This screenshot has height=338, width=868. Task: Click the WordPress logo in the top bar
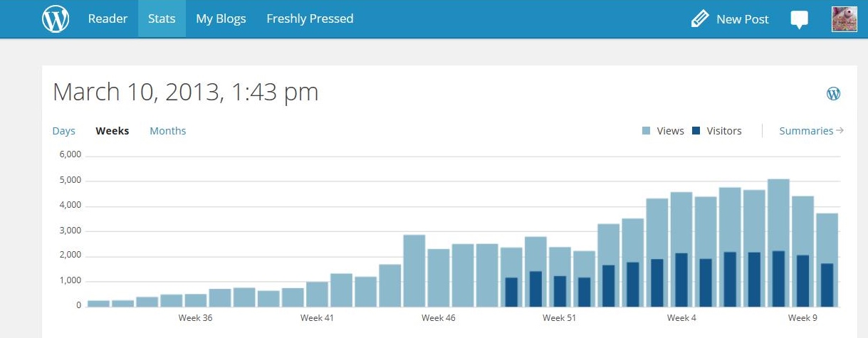56,19
